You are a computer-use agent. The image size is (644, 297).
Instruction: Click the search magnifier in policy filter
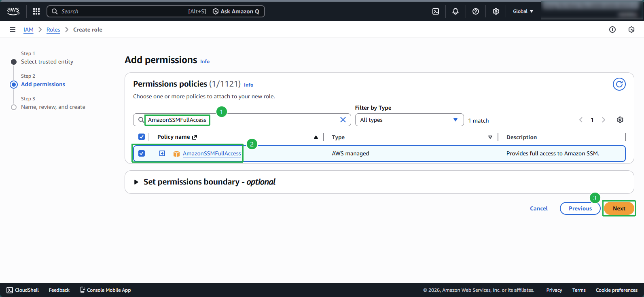141,120
